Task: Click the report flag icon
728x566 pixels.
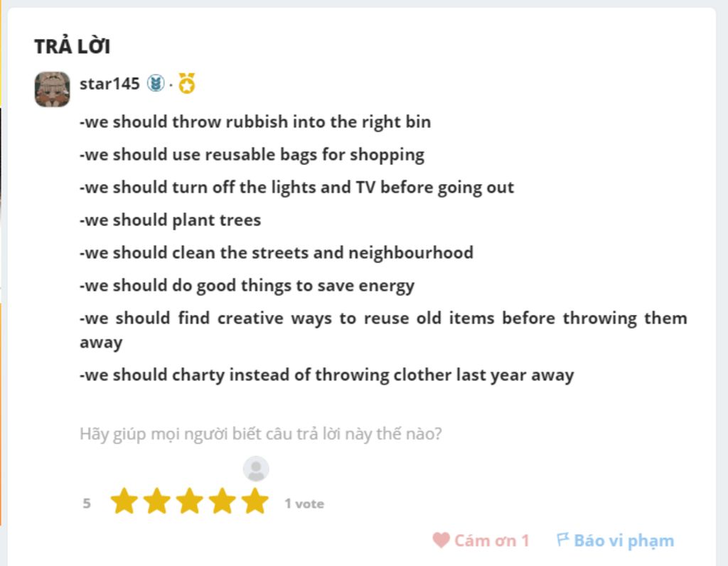Action: pyautogui.click(x=562, y=539)
